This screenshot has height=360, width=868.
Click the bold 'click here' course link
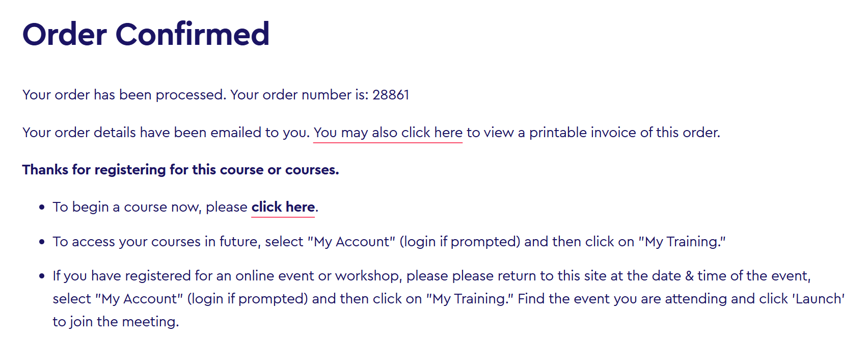tap(283, 207)
